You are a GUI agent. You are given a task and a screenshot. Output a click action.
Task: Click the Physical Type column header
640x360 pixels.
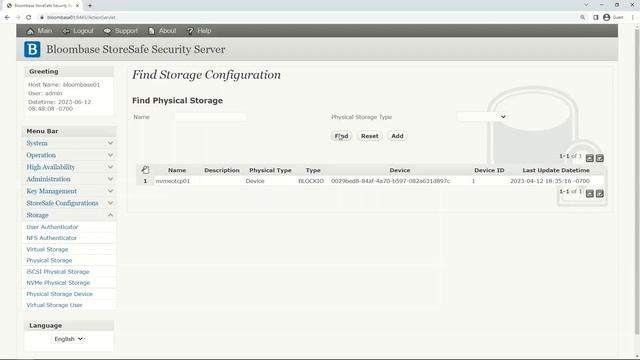pyautogui.click(x=270, y=170)
